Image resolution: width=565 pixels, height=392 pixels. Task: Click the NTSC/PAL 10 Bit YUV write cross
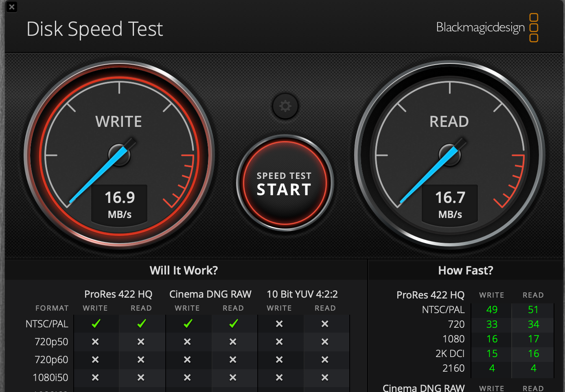click(x=279, y=324)
